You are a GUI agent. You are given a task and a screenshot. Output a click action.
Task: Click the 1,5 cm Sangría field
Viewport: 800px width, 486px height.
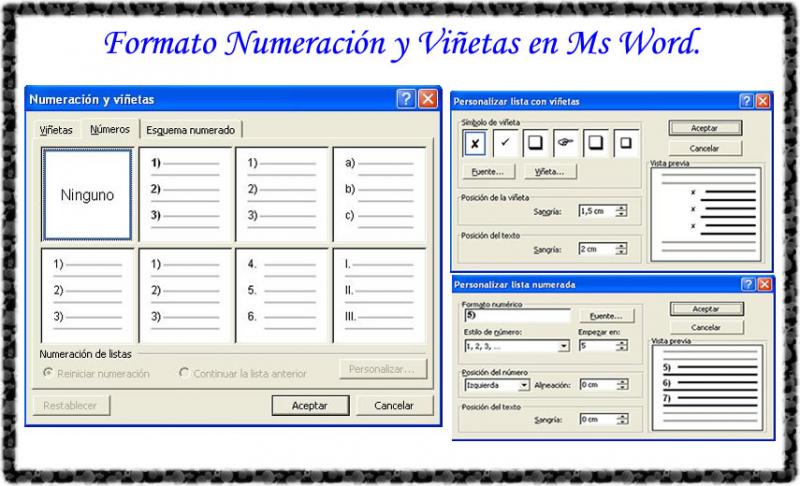[x=597, y=211]
